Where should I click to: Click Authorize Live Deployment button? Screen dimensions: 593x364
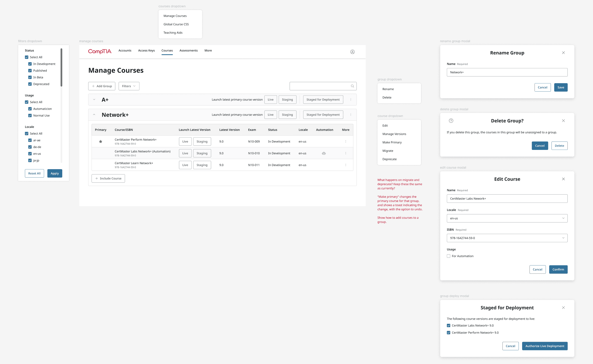pos(544,346)
